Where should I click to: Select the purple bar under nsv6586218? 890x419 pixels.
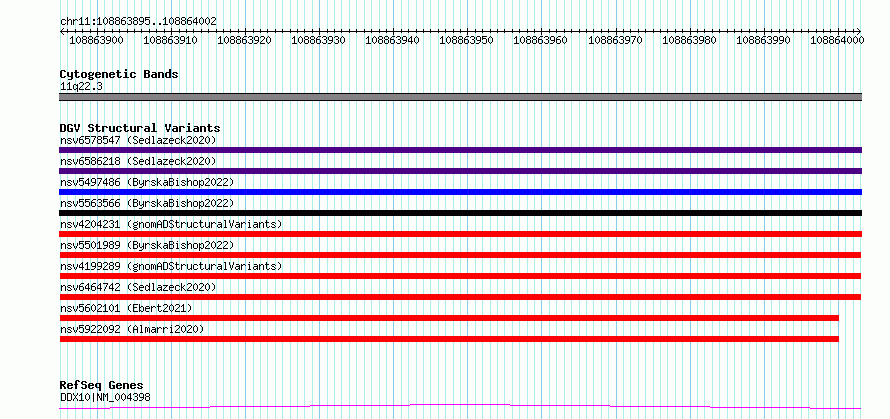point(460,171)
